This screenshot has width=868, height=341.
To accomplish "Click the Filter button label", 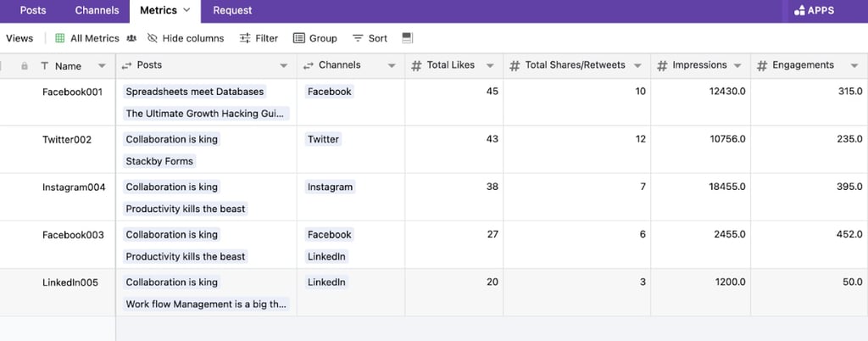I will click(267, 38).
